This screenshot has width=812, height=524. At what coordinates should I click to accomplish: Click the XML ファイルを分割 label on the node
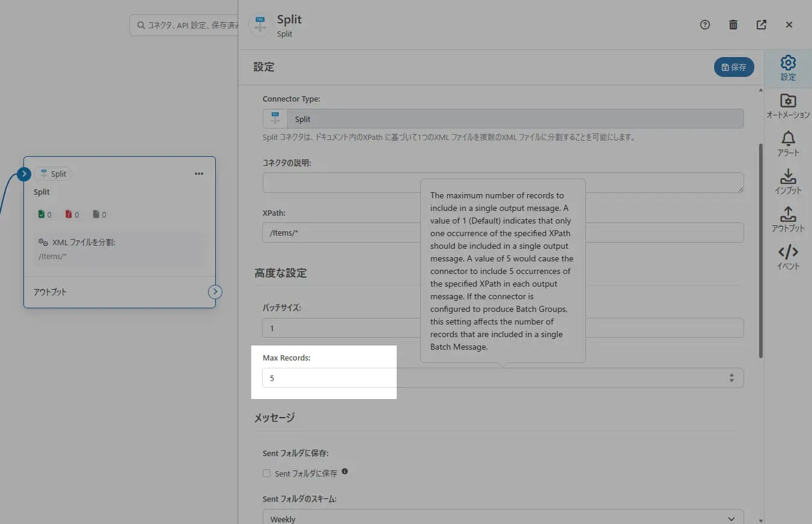(84, 242)
